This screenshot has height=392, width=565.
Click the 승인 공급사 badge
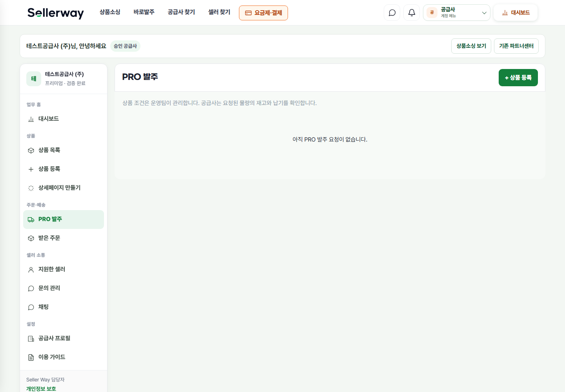125,46
